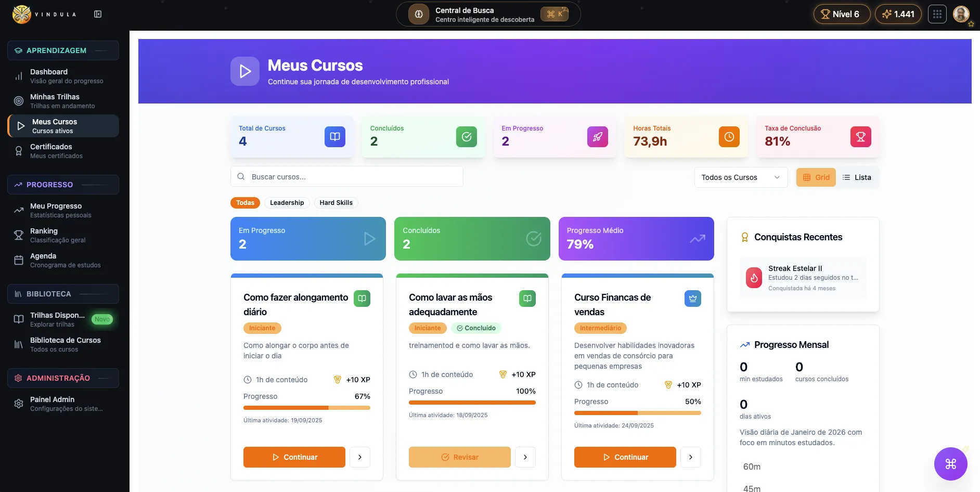Go to Ranking in the sidebar
The width and height of the screenshot is (980, 492).
click(44, 235)
